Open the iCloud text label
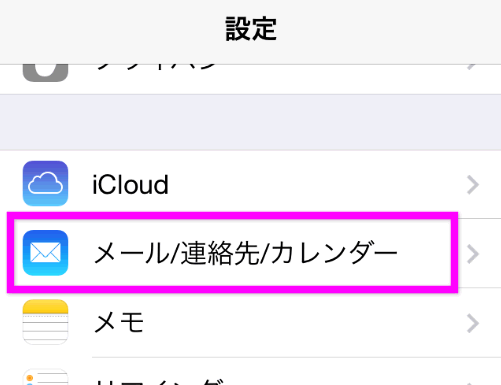Image resolution: width=501 pixels, height=385 pixels. 130,184
